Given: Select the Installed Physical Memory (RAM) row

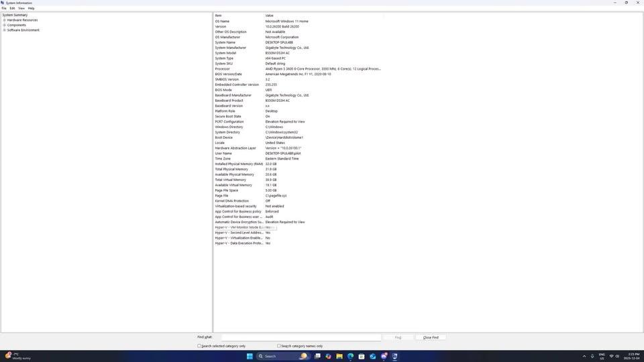Looking at the screenshot, I should click(299, 164).
